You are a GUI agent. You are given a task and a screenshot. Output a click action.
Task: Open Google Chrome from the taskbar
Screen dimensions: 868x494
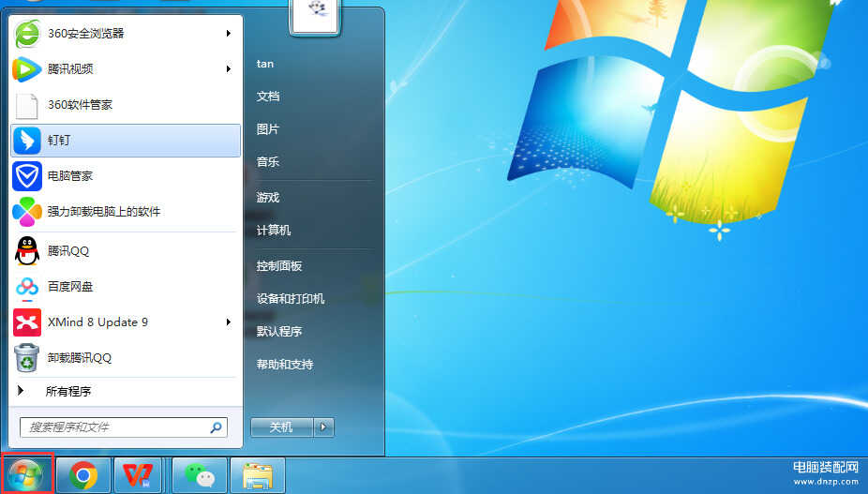click(83, 475)
